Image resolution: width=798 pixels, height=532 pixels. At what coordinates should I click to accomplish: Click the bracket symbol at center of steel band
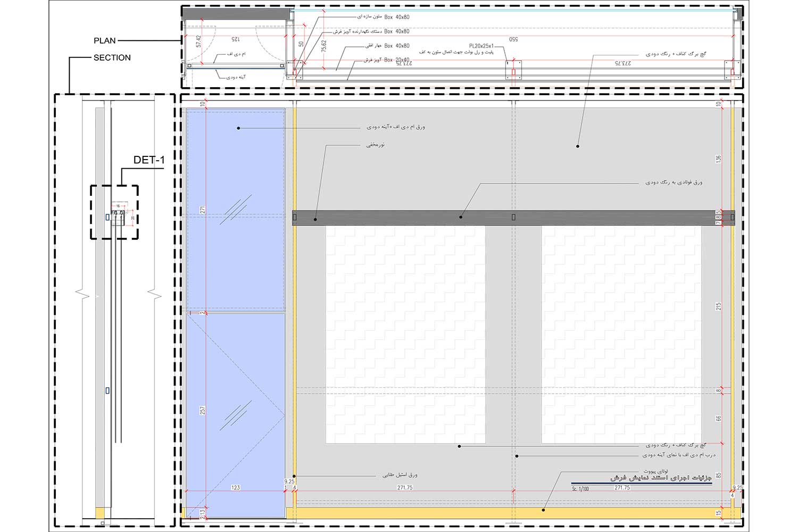[513, 217]
